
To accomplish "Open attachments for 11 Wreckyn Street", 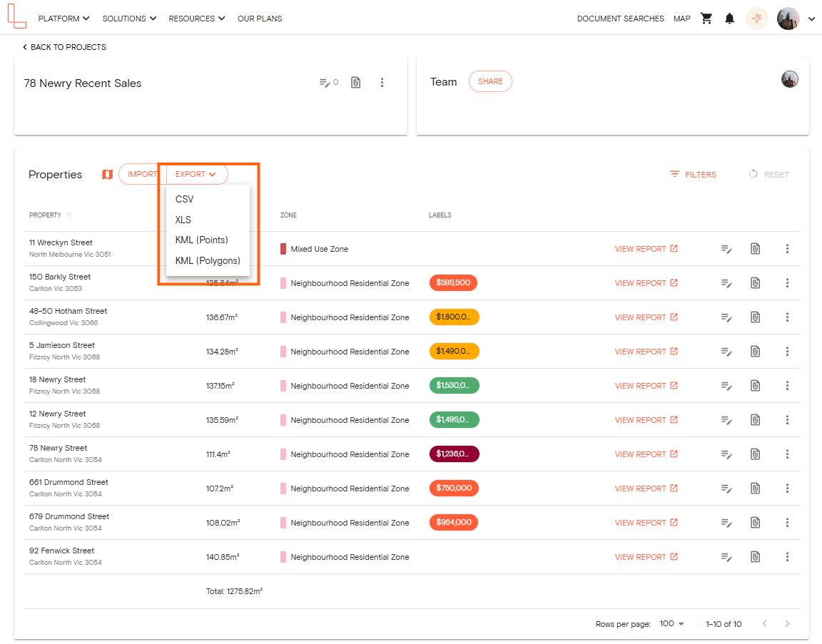I will [755, 249].
